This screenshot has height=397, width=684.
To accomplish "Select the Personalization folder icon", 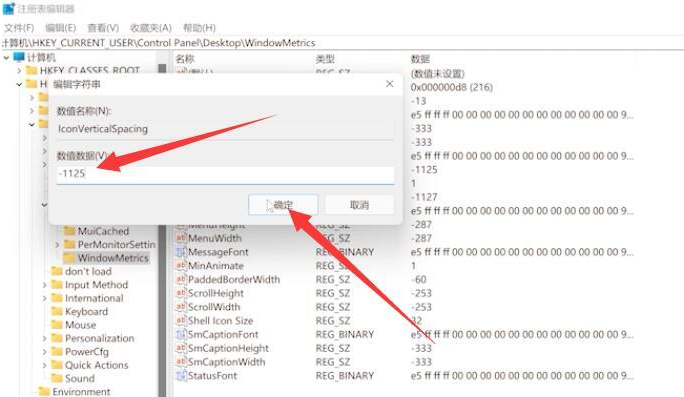I will 57,339.
